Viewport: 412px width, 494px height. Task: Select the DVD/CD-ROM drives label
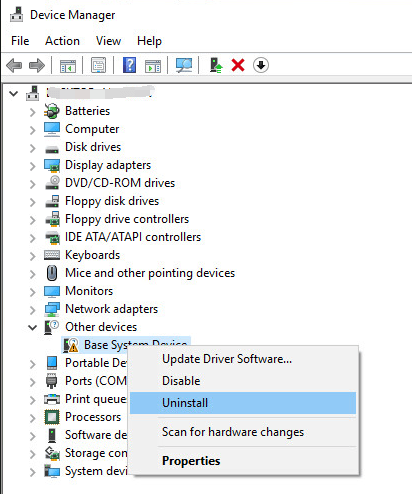click(x=120, y=183)
